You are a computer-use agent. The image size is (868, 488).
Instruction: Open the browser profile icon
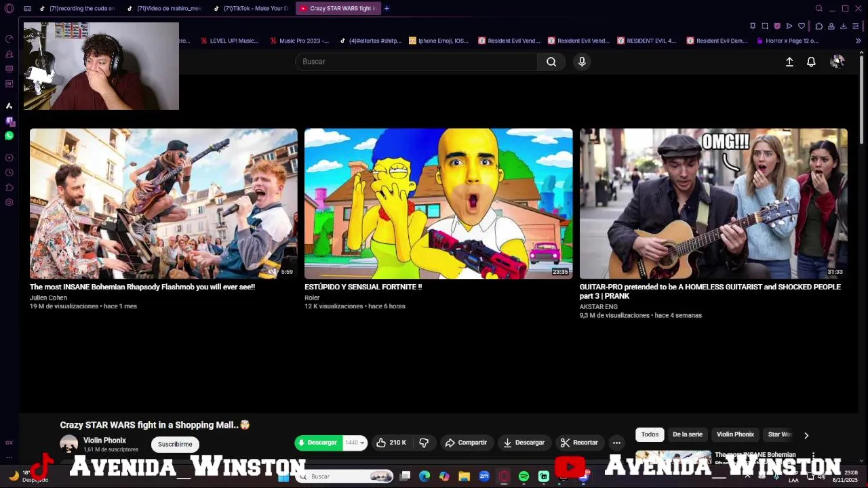[x=831, y=26]
